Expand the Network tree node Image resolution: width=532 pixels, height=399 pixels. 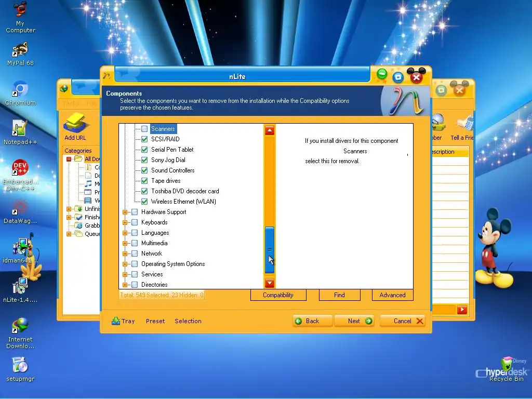[x=125, y=254]
